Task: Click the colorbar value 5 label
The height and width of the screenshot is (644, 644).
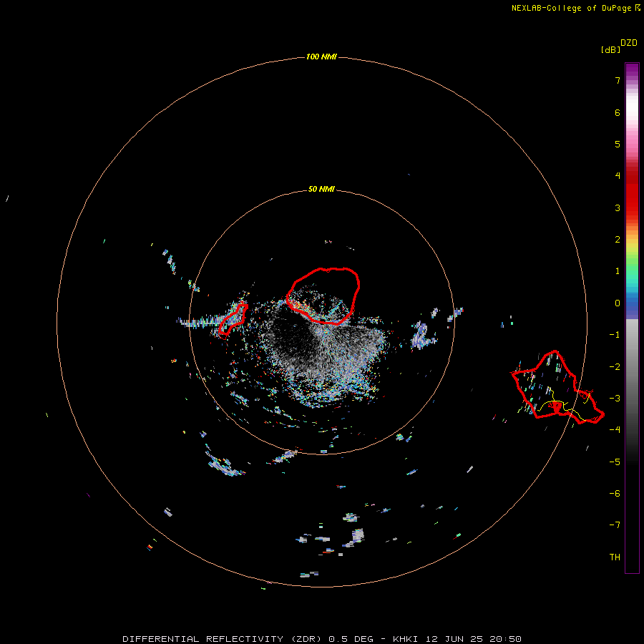Action: click(x=618, y=144)
